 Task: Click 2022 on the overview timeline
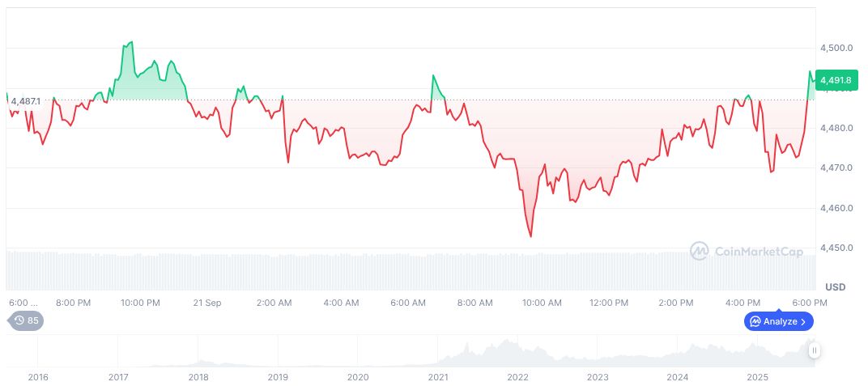pos(517,377)
